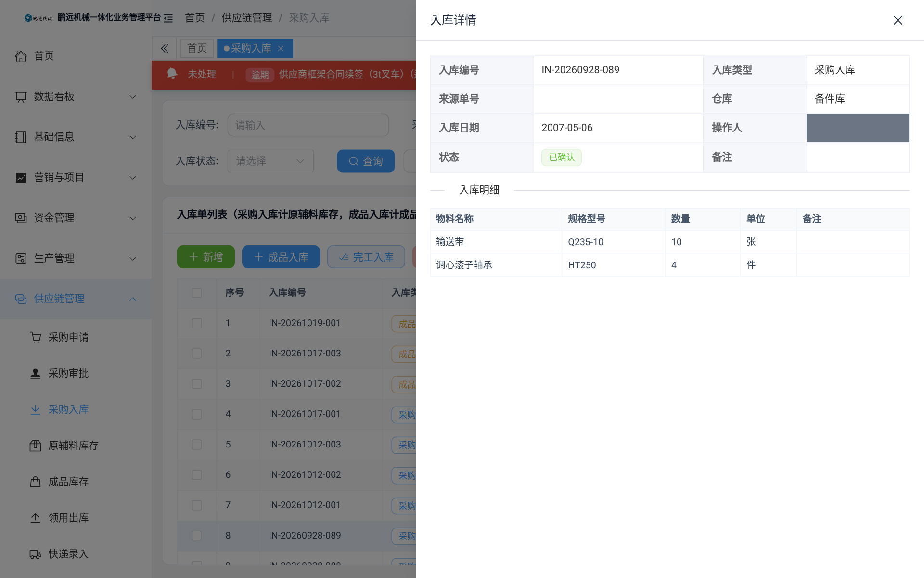Click the 查询 search button
Image resolution: width=924 pixels, height=578 pixels.
coord(366,161)
